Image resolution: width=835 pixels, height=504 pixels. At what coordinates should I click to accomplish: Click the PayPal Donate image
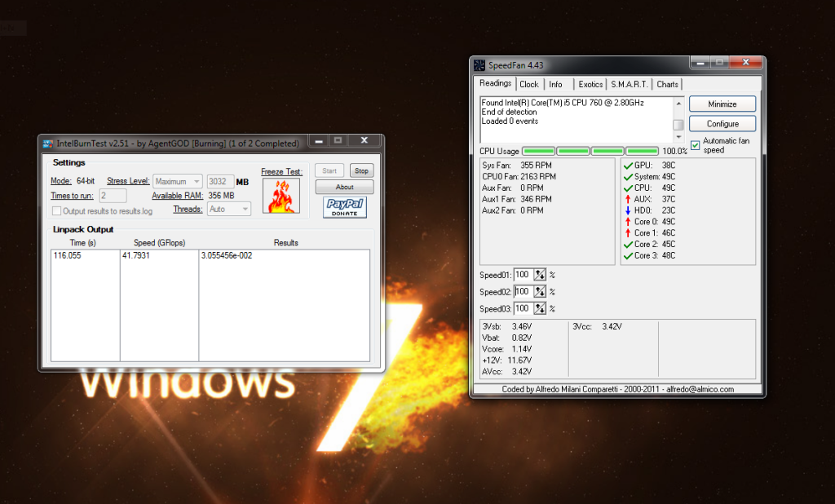click(344, 207)
